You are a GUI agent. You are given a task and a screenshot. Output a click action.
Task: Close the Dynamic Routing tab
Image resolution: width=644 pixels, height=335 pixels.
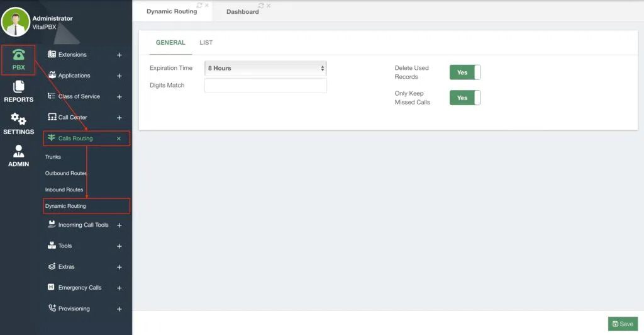206,5
